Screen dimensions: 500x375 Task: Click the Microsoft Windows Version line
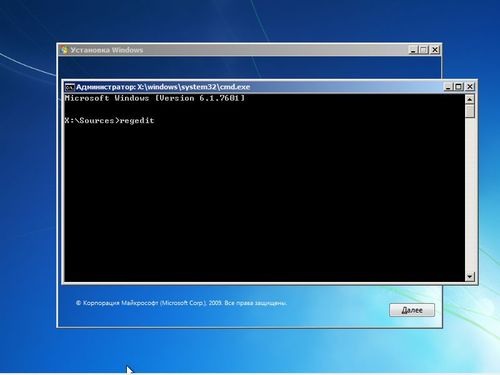(155, 98)
